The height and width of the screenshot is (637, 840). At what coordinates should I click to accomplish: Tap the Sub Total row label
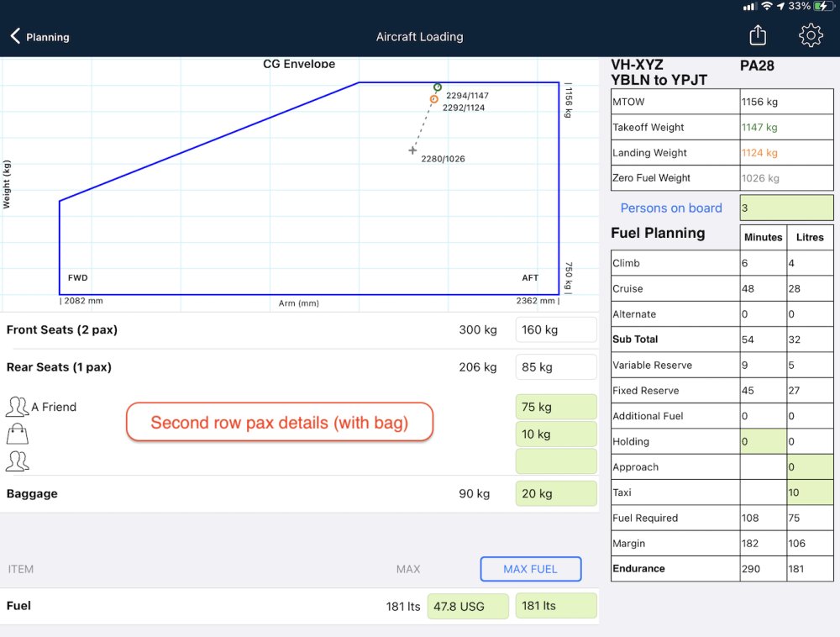(635, 340)
